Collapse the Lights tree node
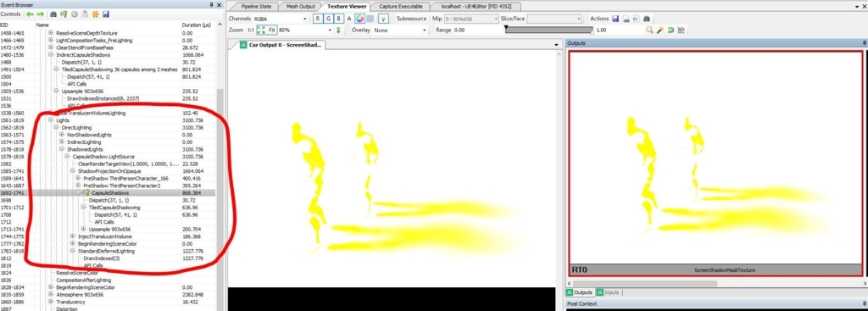Image resolution: width=868 pixels, height=311 pixels. click(51, 120)
